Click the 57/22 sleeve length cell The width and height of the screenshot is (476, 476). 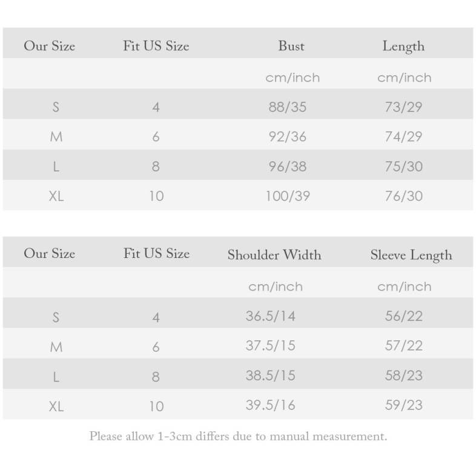404,345
